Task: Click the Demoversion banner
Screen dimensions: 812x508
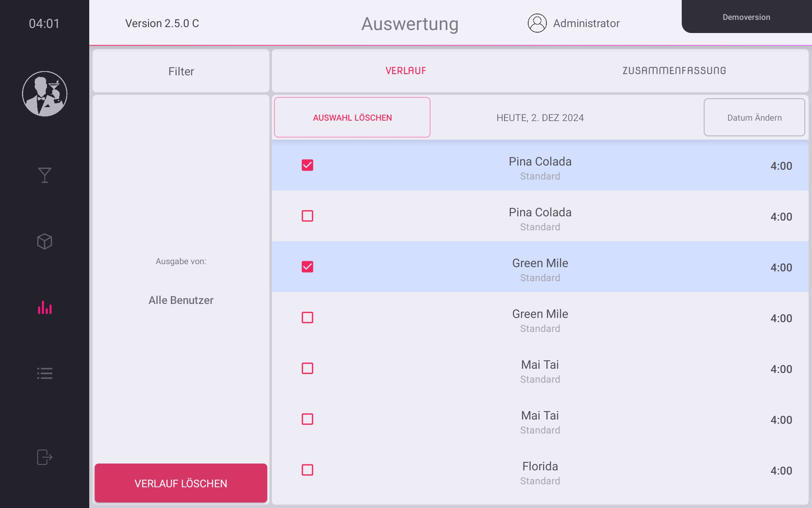Action: click(x=746, y=17)
